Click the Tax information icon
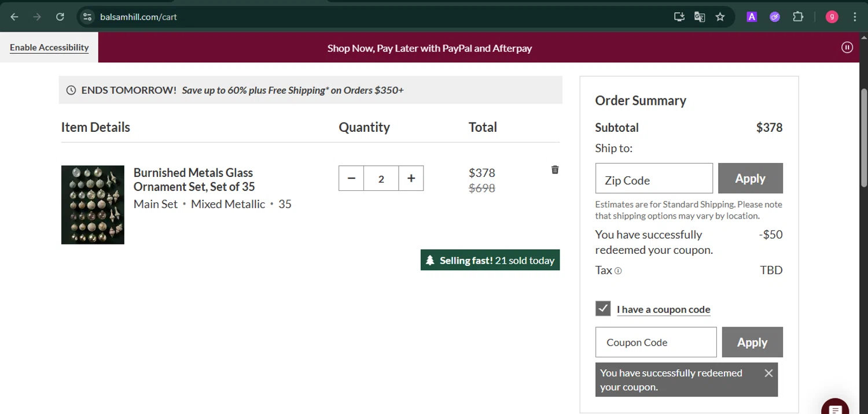The width and height of the screenshot is (868, 414). pyautogui.click(x=618, y=271)
